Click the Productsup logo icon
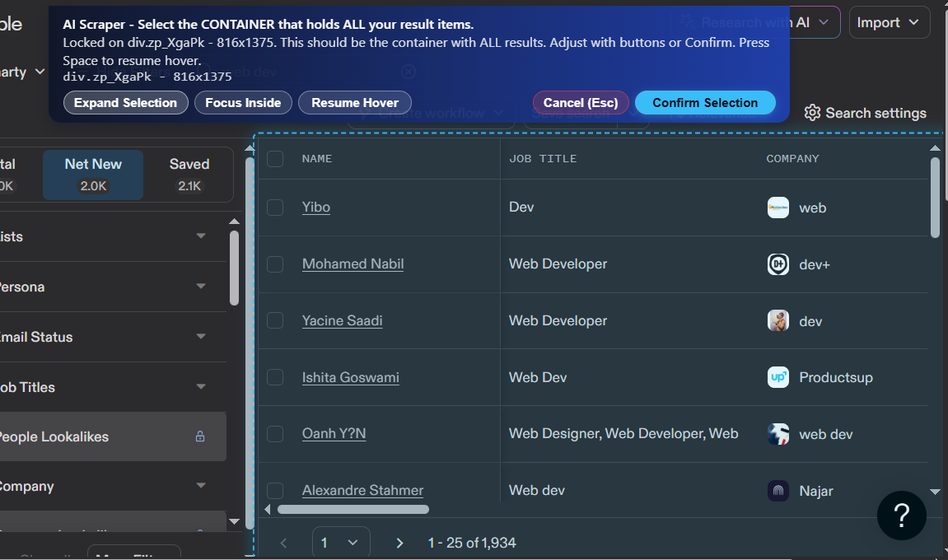This screenshot has width=948, height=560. click(778, 377)
